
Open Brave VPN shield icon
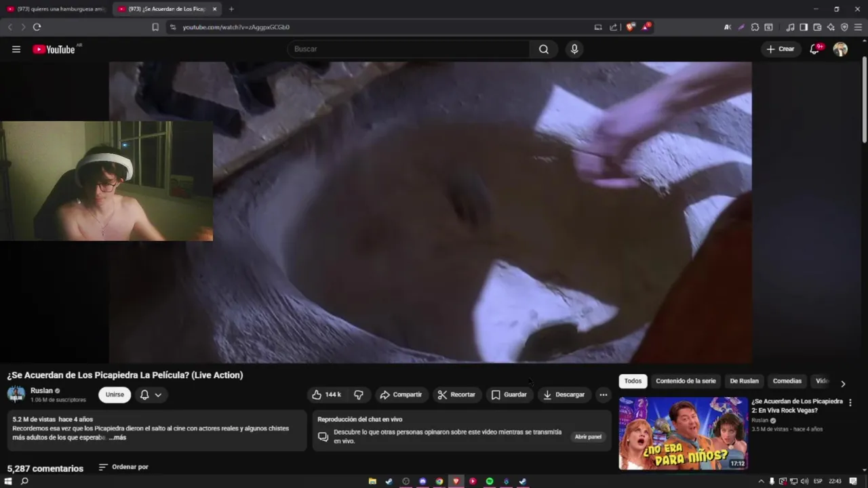click(844, 27)
